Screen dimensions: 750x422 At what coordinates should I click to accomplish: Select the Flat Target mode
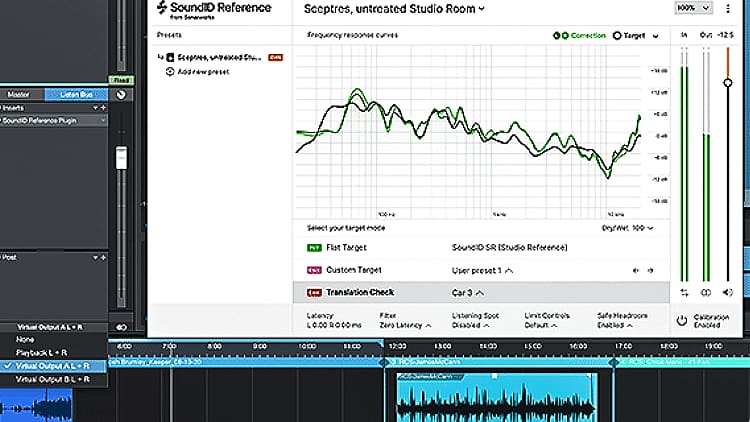pyautogui.click(x=346, y=247)
